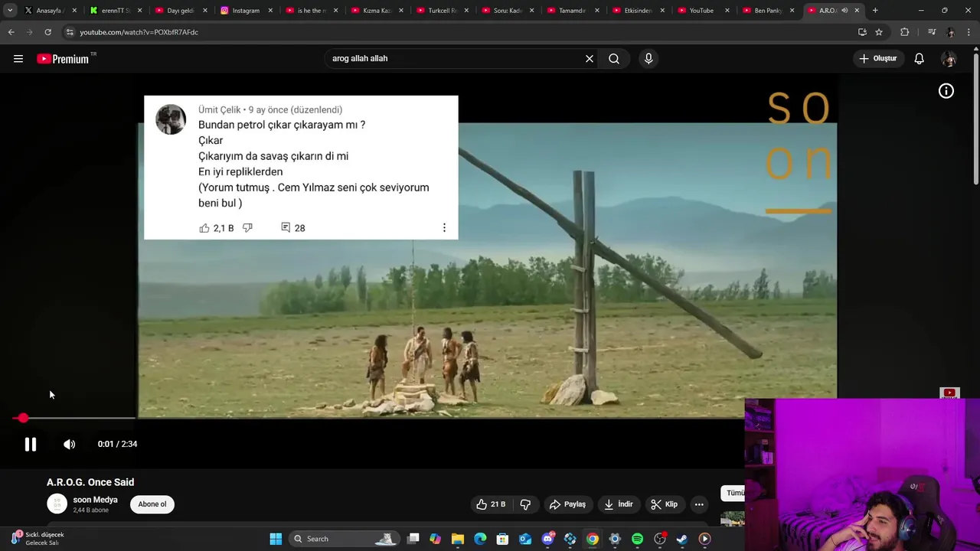Open the account avatar menu
The width and height of the screenshot is (980, 551).
coord(949,58)
